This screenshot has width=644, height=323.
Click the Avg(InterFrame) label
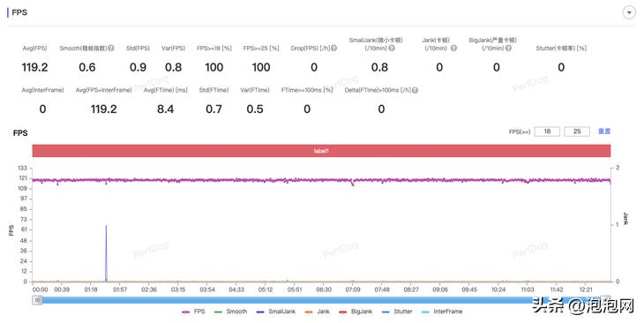click(42, 90)
